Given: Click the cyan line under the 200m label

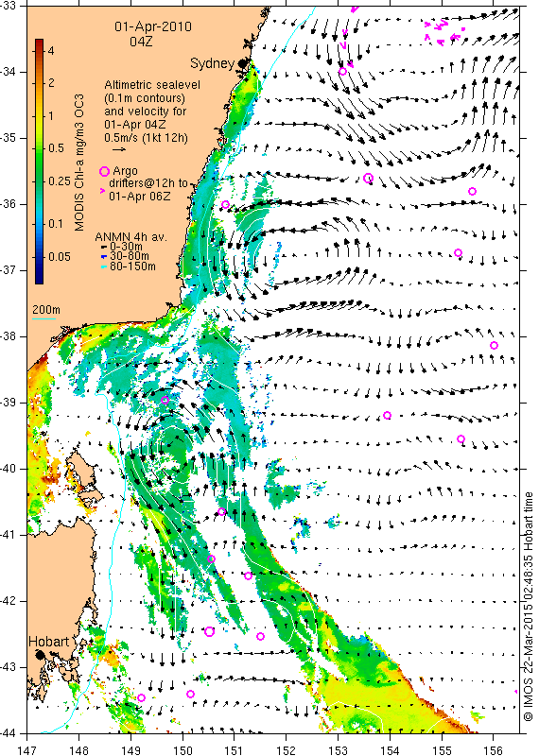Looking at the screenshot, I should click(x=43, y=318).
